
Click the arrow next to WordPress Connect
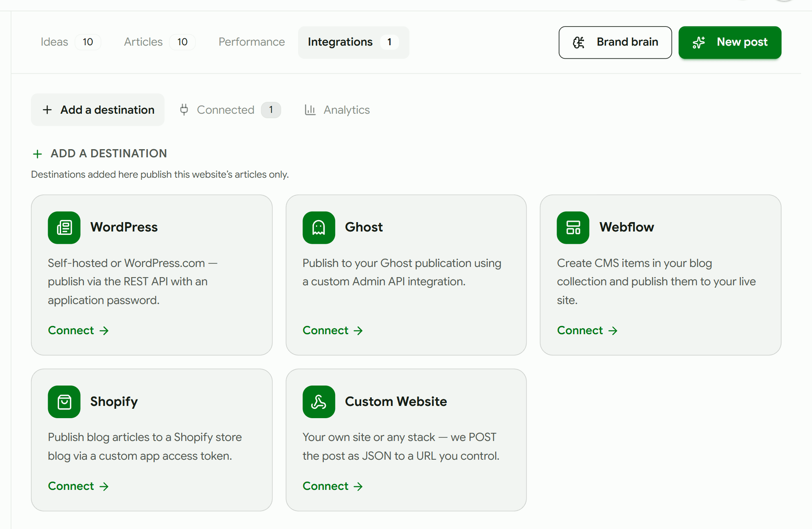click(104, 331)
